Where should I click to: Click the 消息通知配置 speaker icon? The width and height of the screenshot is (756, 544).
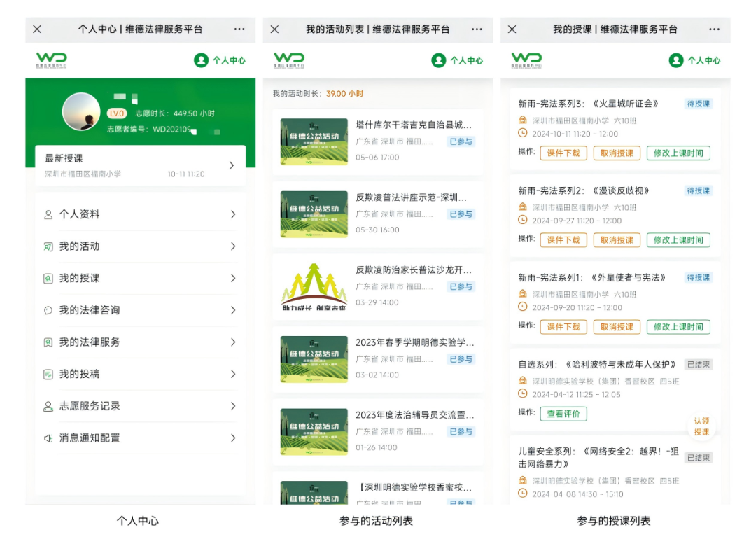[48, 438]
